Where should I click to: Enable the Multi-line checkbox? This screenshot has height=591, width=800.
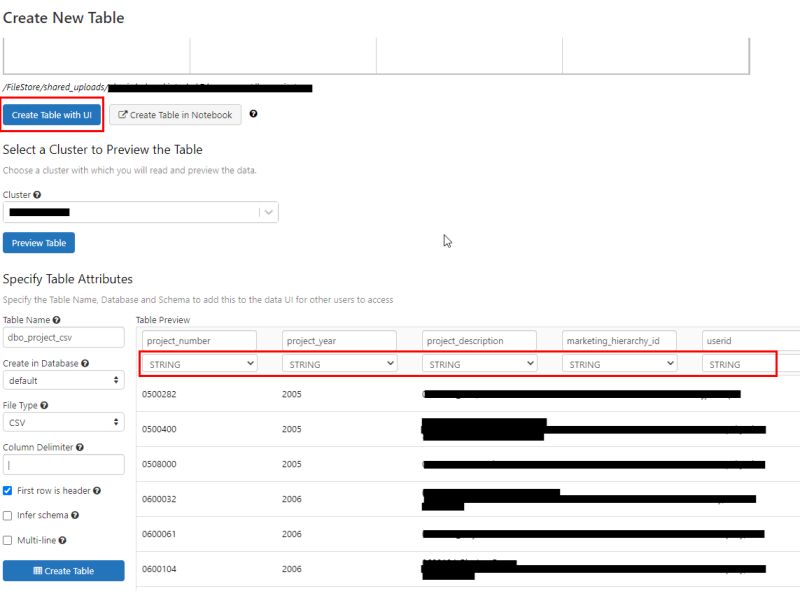pos(8,540)
